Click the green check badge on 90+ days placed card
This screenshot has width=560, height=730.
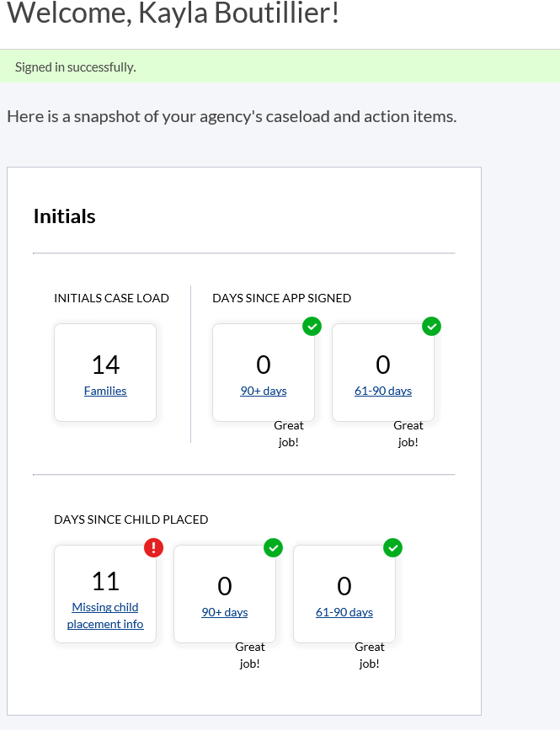click(x=273, y=547)
